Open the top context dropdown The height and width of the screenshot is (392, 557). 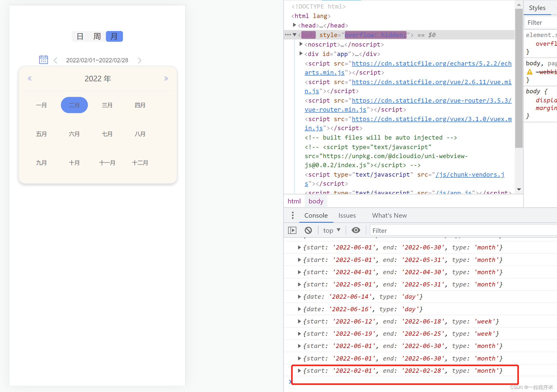pos(332,230)
